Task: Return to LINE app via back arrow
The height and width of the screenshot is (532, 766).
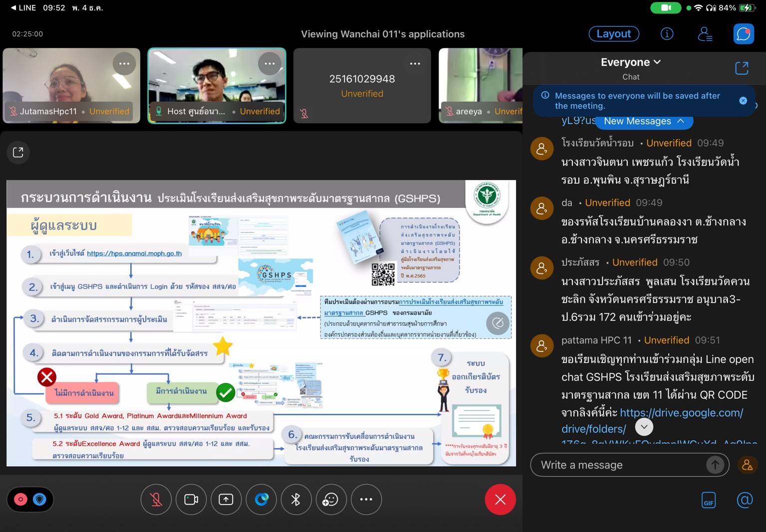Action: point(23,8)
